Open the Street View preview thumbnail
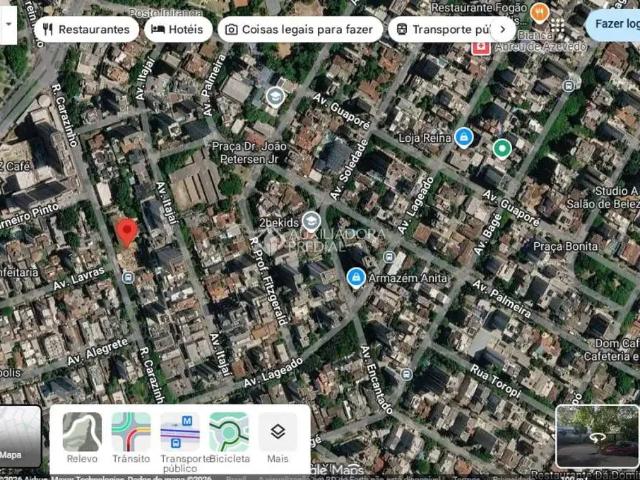 (x=597, y=436)
